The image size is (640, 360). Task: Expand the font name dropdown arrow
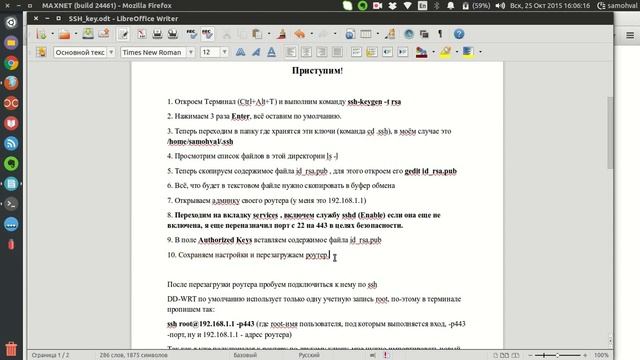[191, 52]
